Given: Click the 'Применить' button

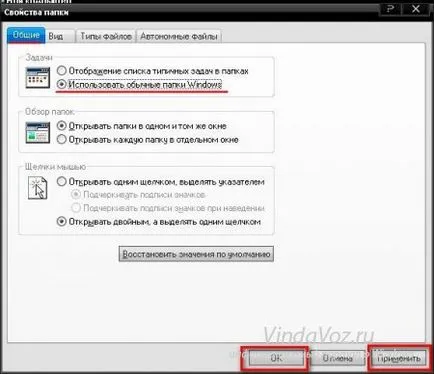Looking at the screenshot, I should (x=399, y=358).
